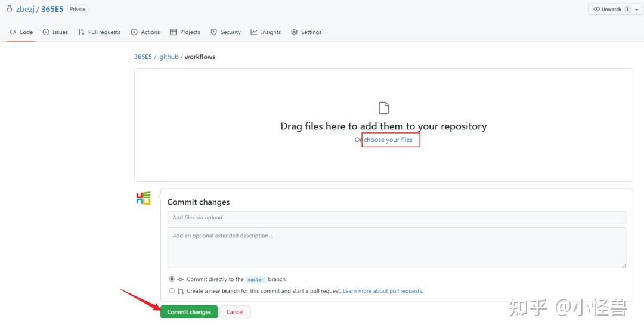Click the user avatar beside Commit changes
The width and height of the screenshot is (644, 334).
point(144,199)
